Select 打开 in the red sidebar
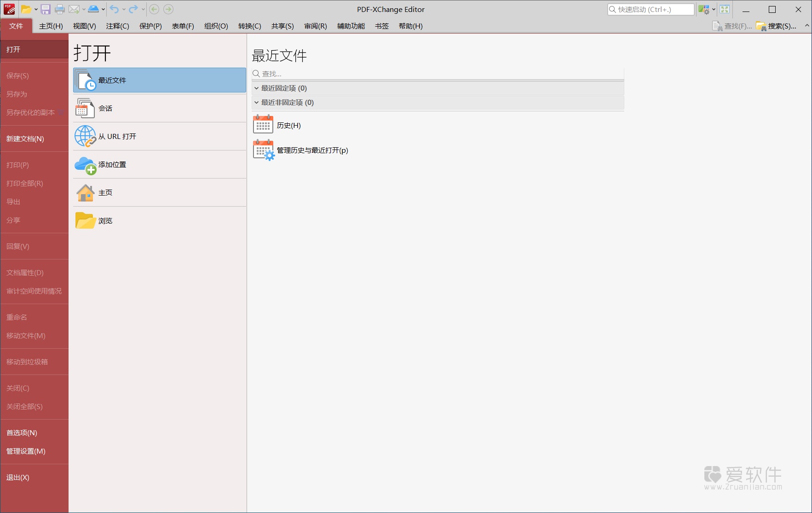812x513 pixels. pyautogui.click(x=35, y=49)
